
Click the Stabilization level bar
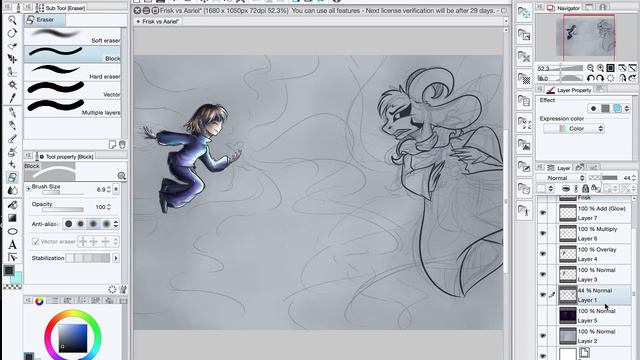[88, 258]
